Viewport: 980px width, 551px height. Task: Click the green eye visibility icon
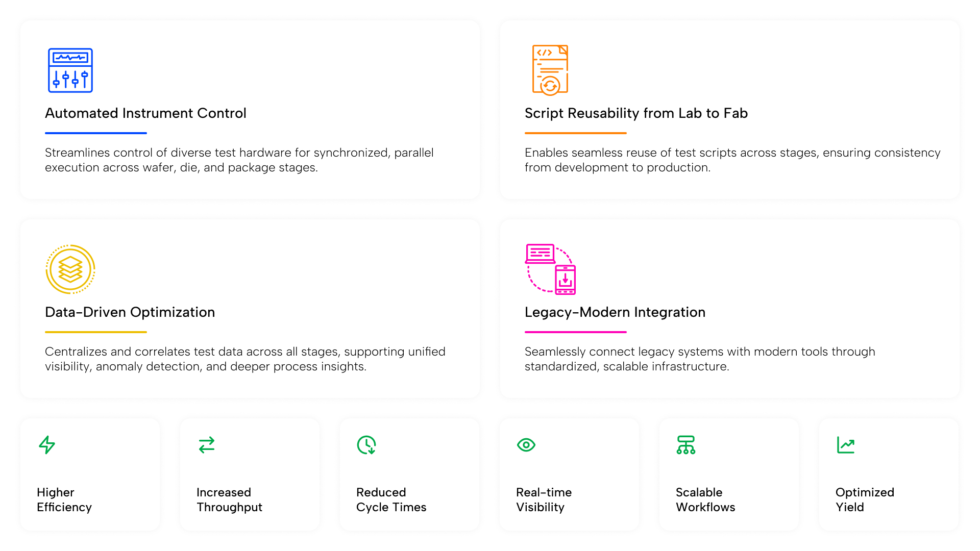point(526,445)
